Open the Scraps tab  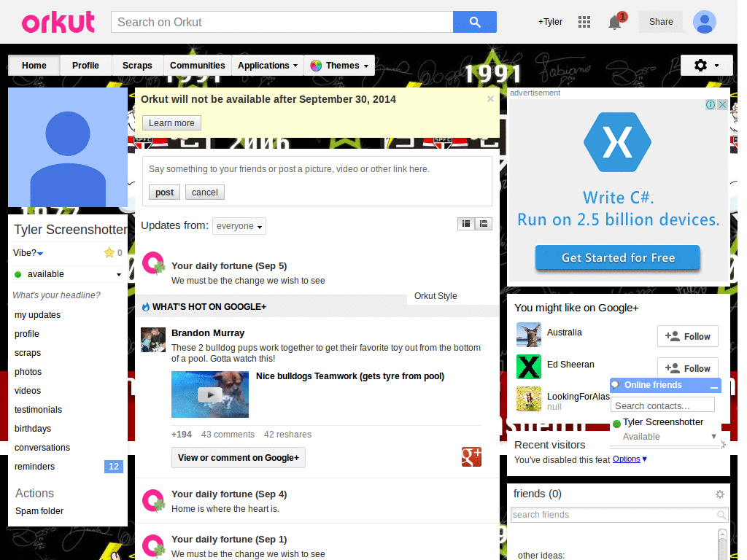(x=137, y=65)
